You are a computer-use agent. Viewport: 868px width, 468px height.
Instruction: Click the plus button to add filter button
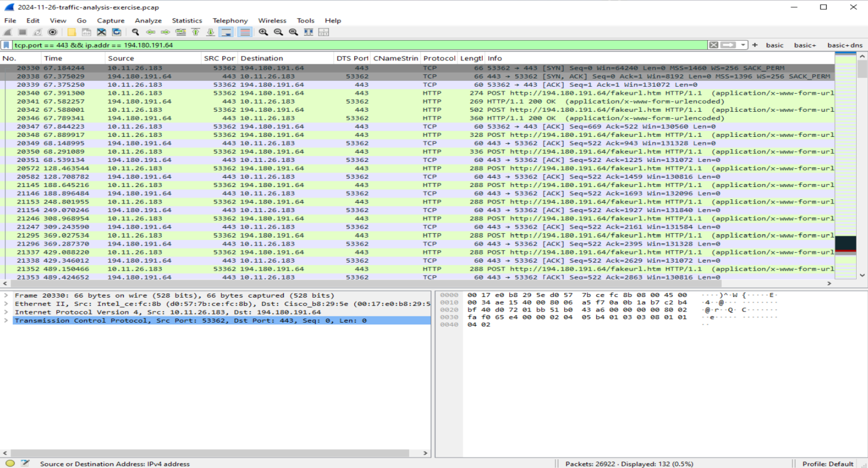click(x=755, y=45)
